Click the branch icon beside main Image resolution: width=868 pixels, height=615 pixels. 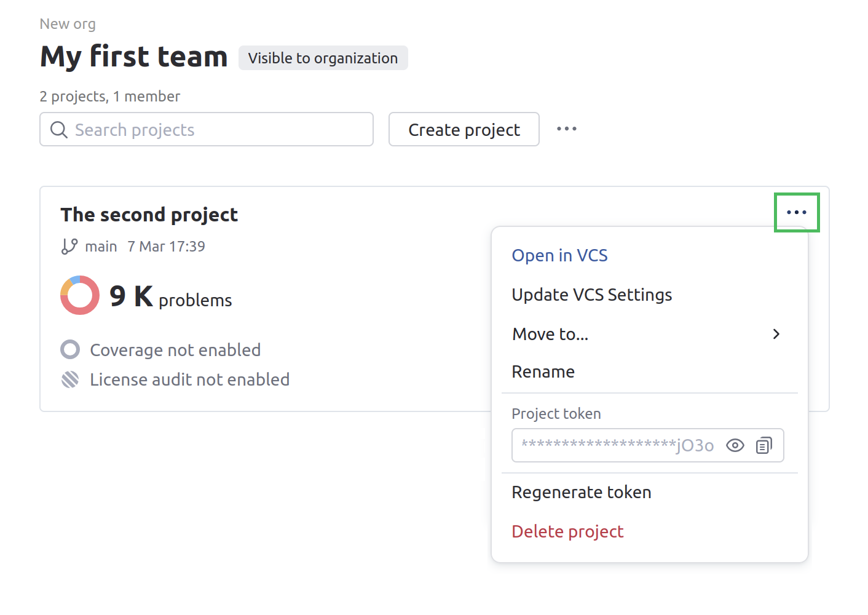69,246
